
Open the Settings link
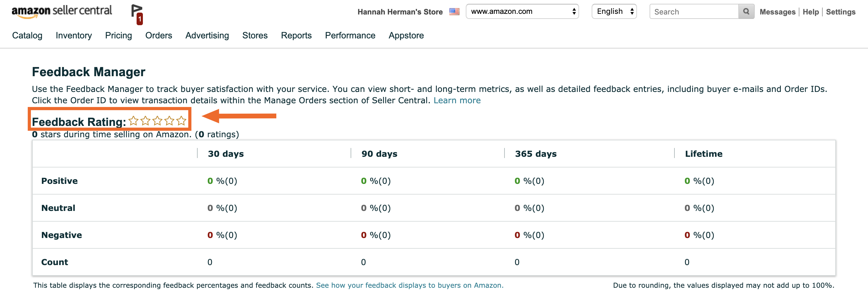click(840, 12)
